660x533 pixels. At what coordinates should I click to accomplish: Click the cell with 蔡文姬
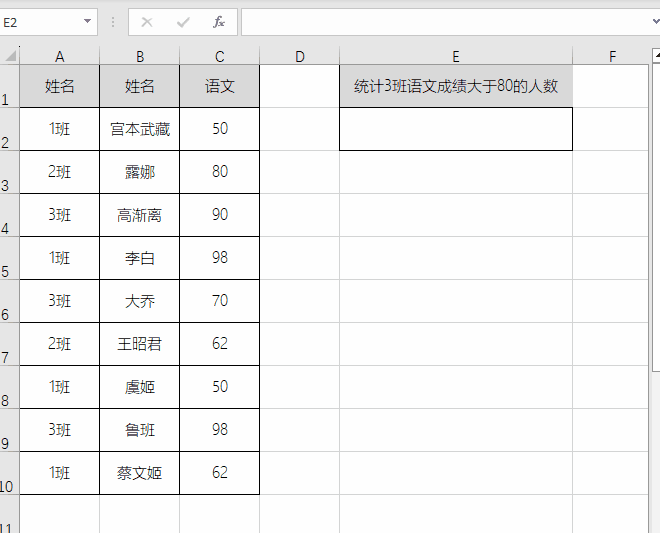click(139, 473)
